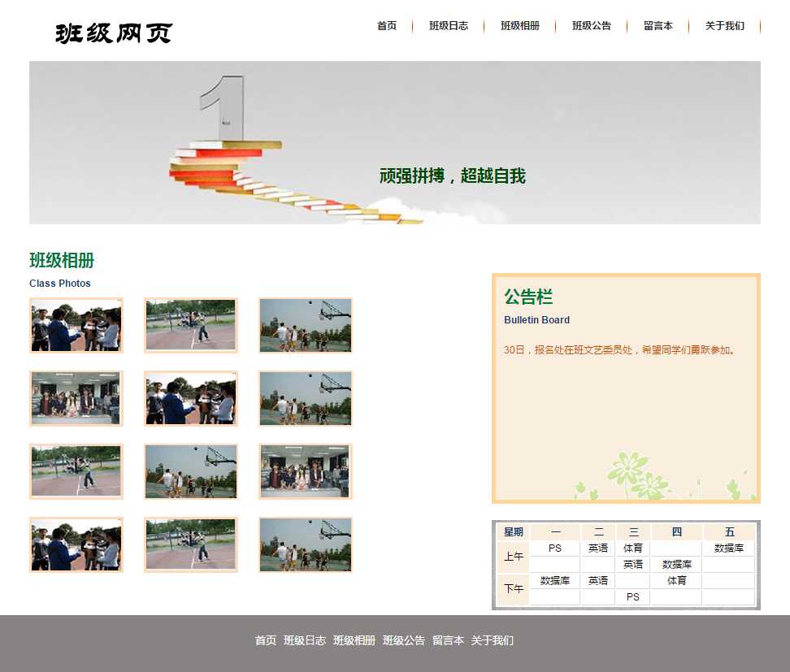View the top-row middle running track photo
The image size is (790, 672).
pyautogui.click(x=191, y=325)
